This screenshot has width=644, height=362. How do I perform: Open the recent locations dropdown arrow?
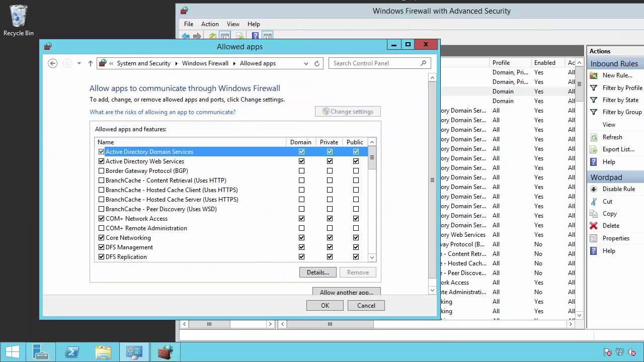[79, 63]
